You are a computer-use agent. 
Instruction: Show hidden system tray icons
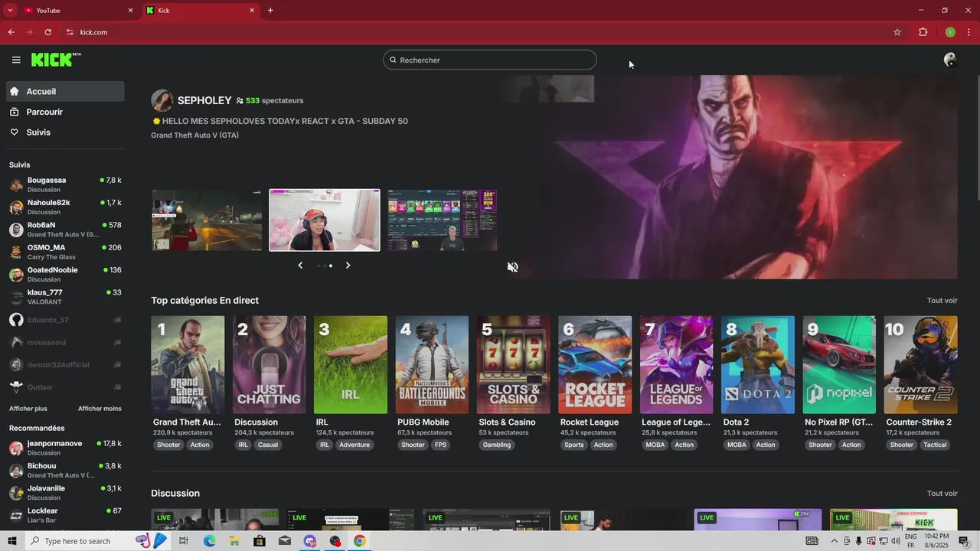(x=835, y=541)
